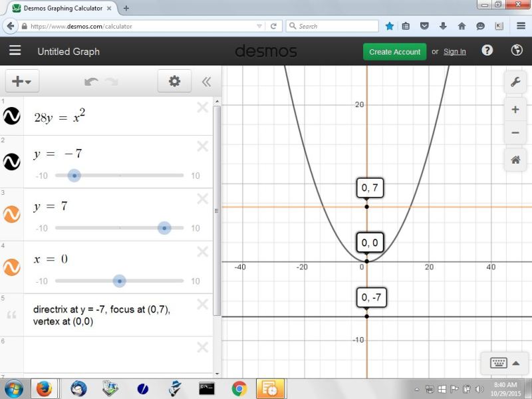Viewport: 532px width, 399px height.
Task: Open a new browser tab
Action: (126, 8)
